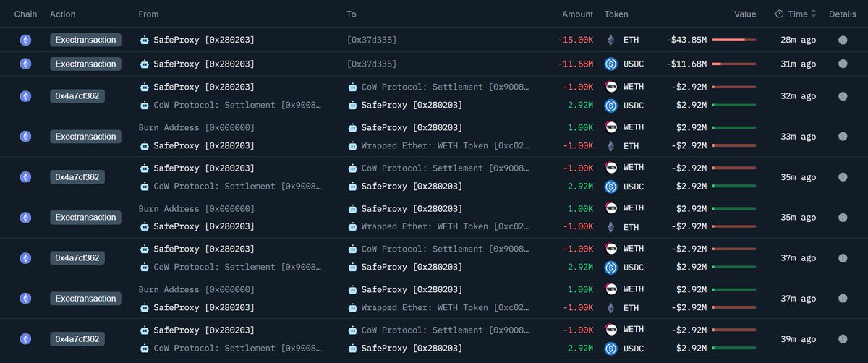
Task: Click the 0x4a7cf362 badge in the 35m ago row
Action: pos(77,176)
